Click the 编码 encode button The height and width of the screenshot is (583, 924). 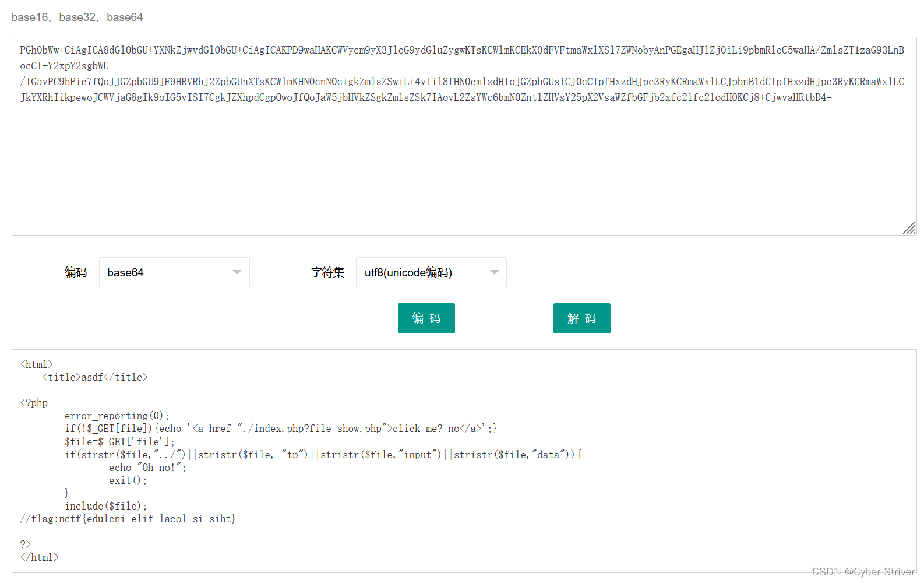click(x=426, y=318)
